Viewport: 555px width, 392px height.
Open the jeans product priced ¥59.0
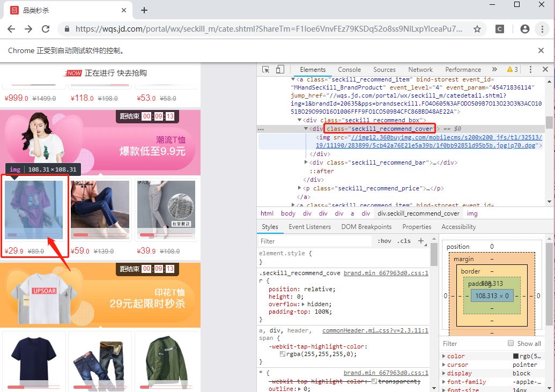click(x=100, y=210)
